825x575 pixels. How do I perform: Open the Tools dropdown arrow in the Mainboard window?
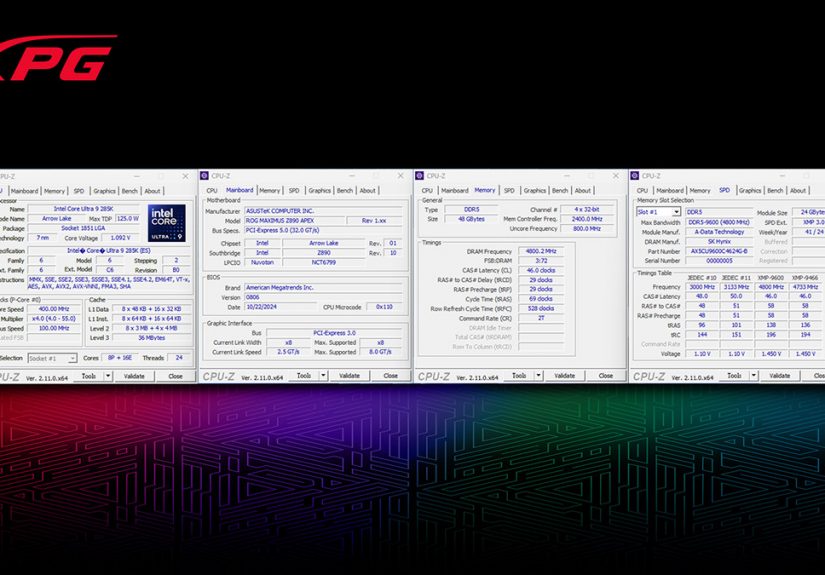click(323, 376)
